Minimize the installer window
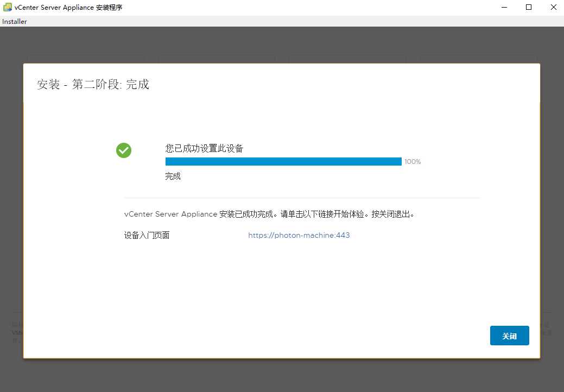The image size is (564, 392). 504,7
